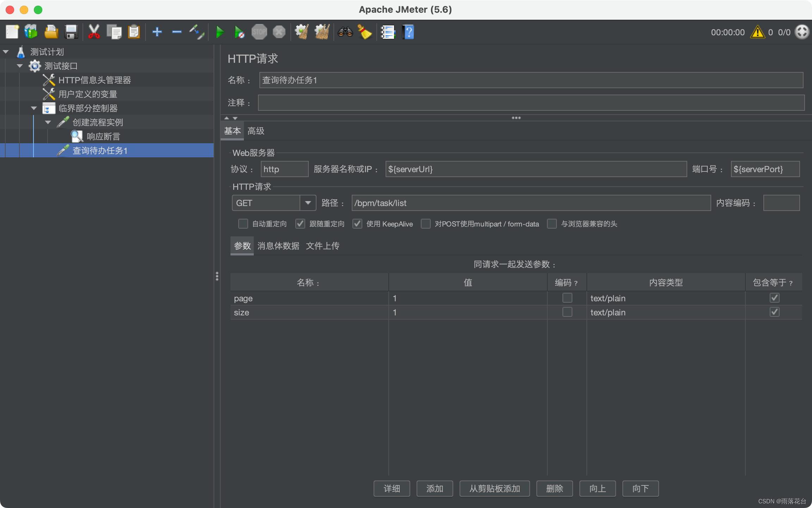
Task: Click the scissors Cut icon
Action: (94, 32)
